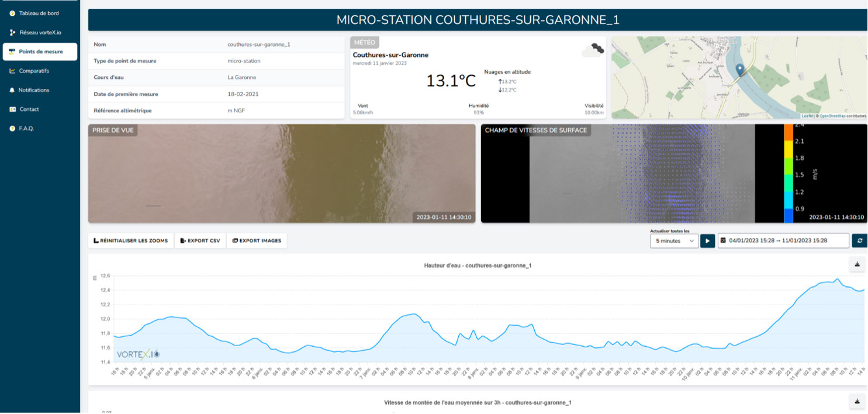Click the Cours d'eau row label
This screenshot has height=414, width=868.
tap(109, 77)
